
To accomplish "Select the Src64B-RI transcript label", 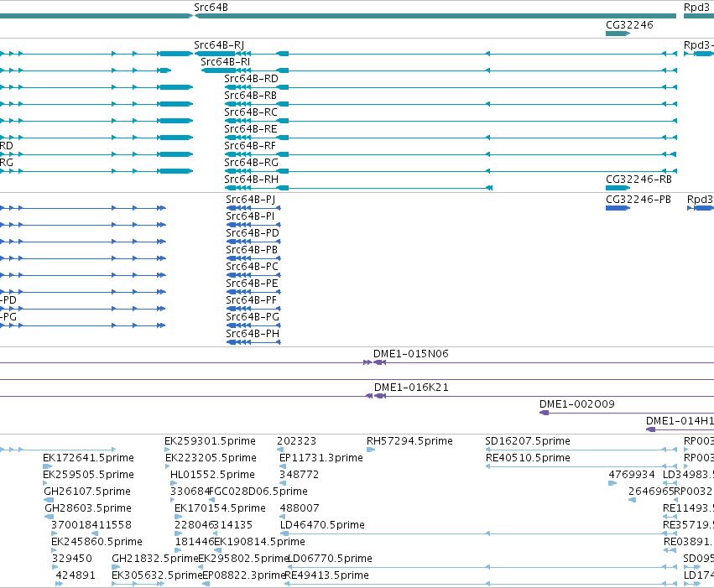I will coord(225,61).
